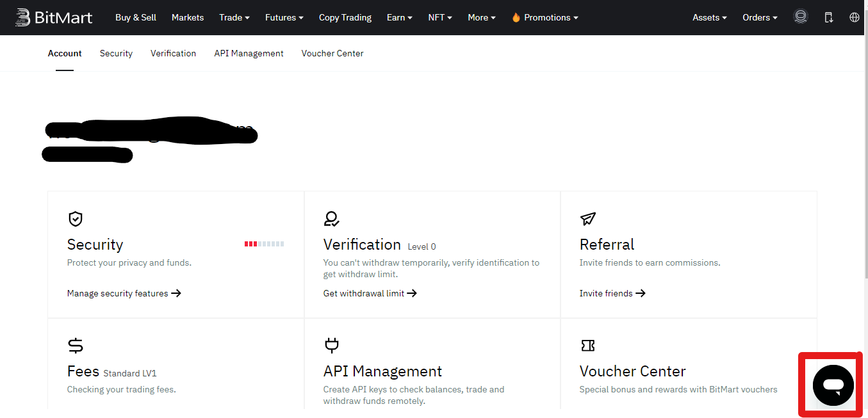The width and height of the screenshot is (868, 418).
Task: Click the Referral paper plane icon
Action: pos(587,219)
